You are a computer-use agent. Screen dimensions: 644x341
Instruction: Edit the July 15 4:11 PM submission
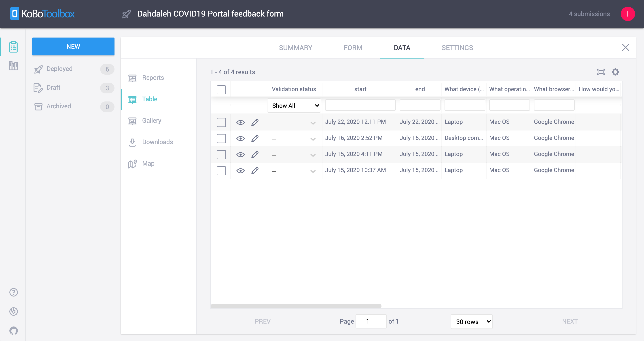coord(255,154)
